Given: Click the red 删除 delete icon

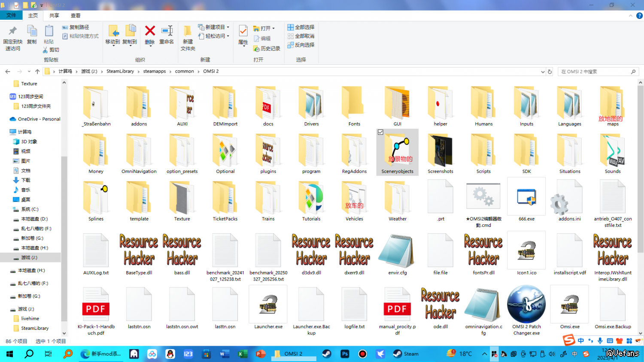Looking at the screenshot, I should click(150, 31).
